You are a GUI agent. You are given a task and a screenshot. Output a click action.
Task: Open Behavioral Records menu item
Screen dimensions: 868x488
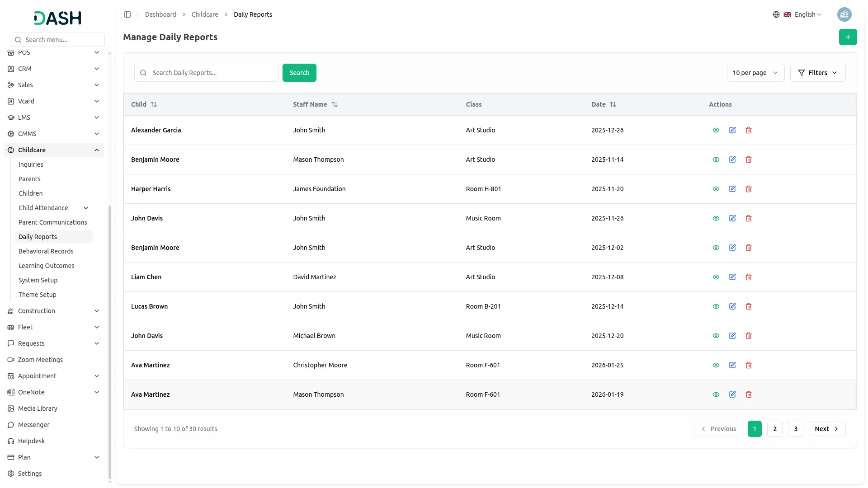point(46,251)
